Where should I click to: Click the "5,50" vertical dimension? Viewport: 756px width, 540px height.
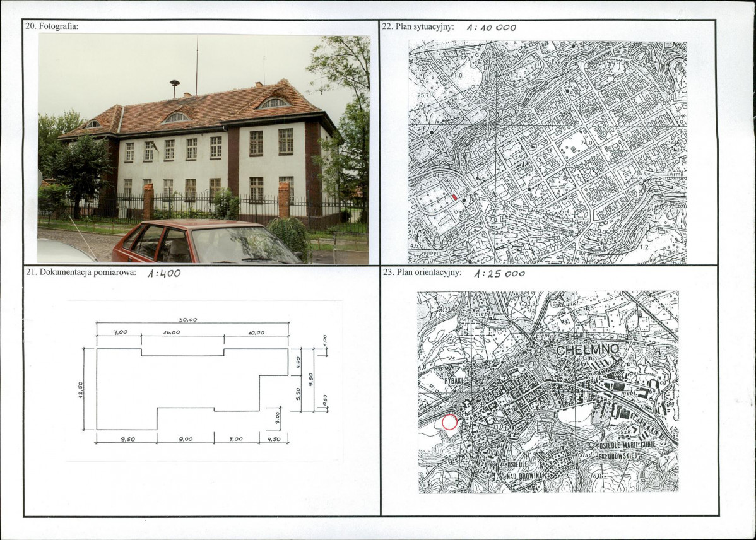[x=298, y=393]
